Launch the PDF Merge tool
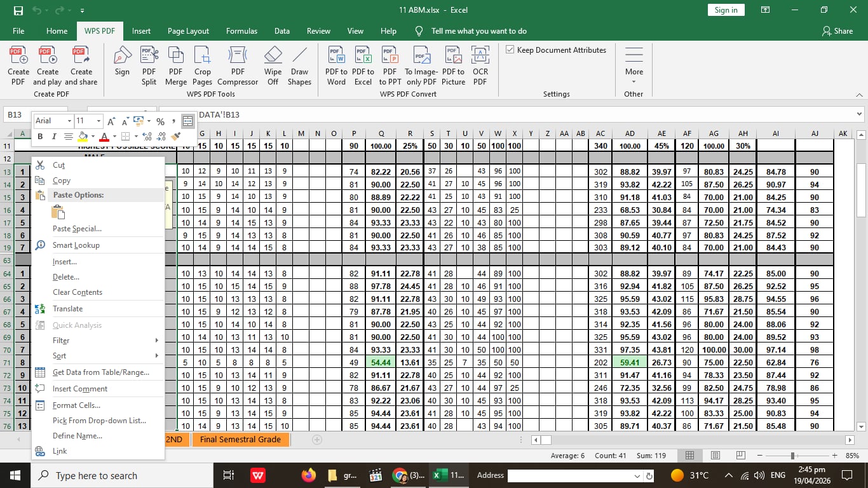 tap(176, 66)
